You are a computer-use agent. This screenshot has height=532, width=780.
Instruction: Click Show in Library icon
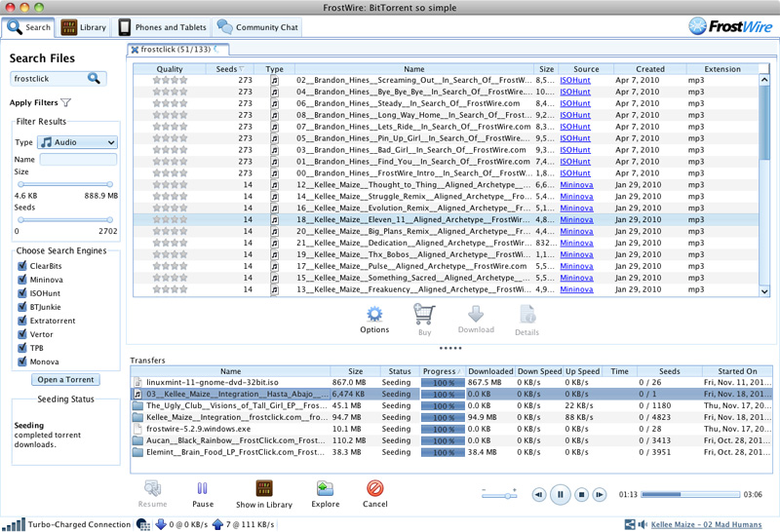click(264, 488)
